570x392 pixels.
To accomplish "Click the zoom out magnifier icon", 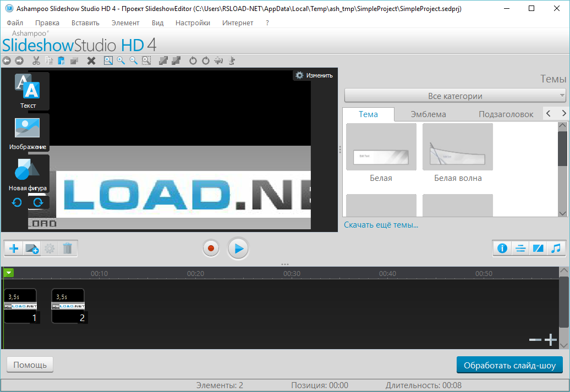I will [134, 60].
